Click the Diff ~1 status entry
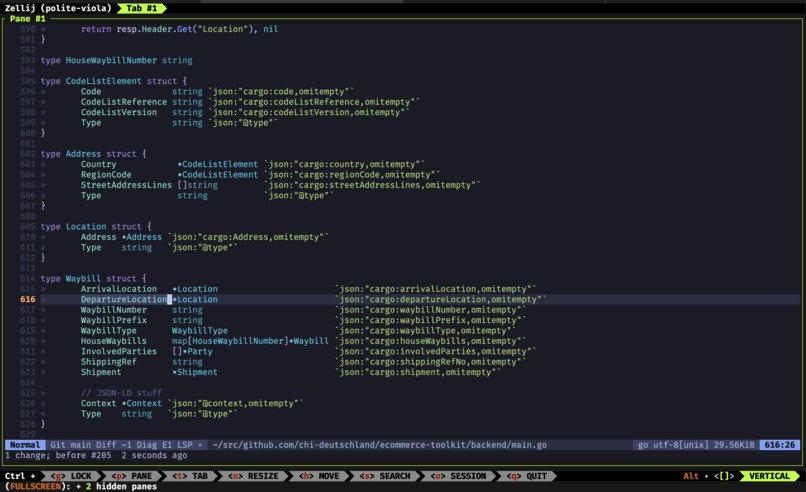The image size is (806, 492). click(114, 445)
